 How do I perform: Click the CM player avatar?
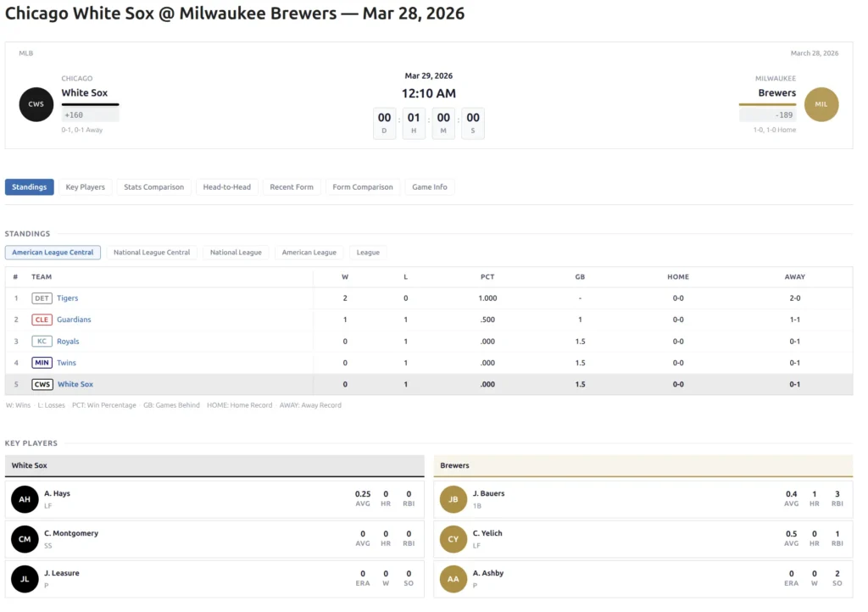(25, 539)
